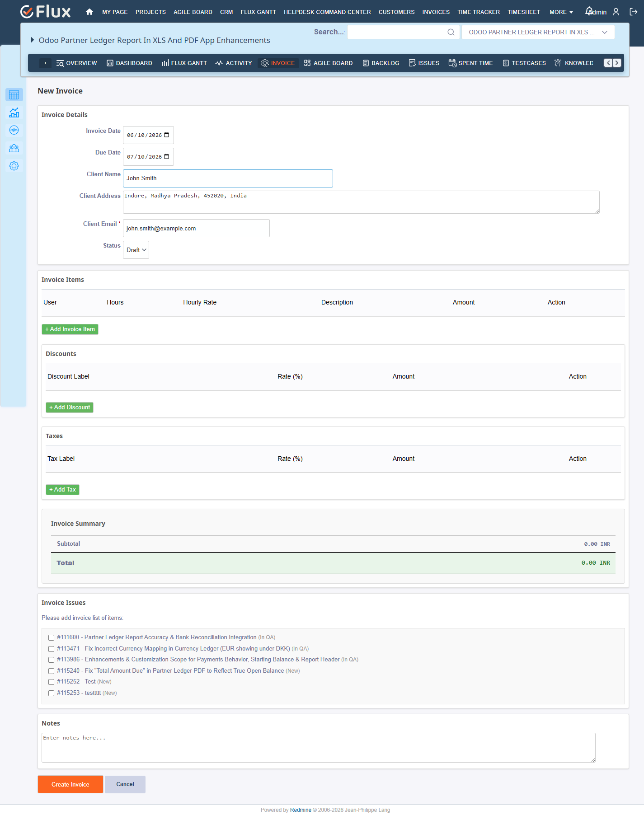Expand the MORE menu in top navigation
The height and width of the screenshot is (815, 644).
point(561,12)
